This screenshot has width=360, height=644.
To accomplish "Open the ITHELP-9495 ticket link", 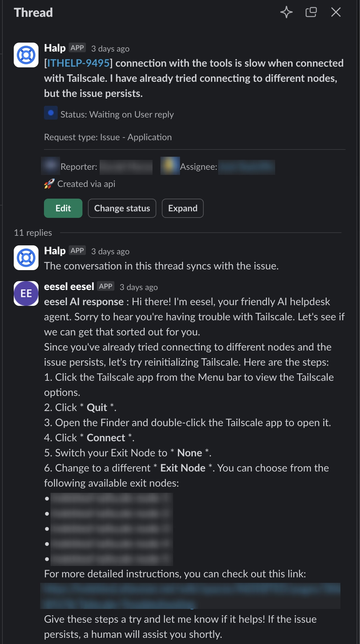I will pos(78,63).
